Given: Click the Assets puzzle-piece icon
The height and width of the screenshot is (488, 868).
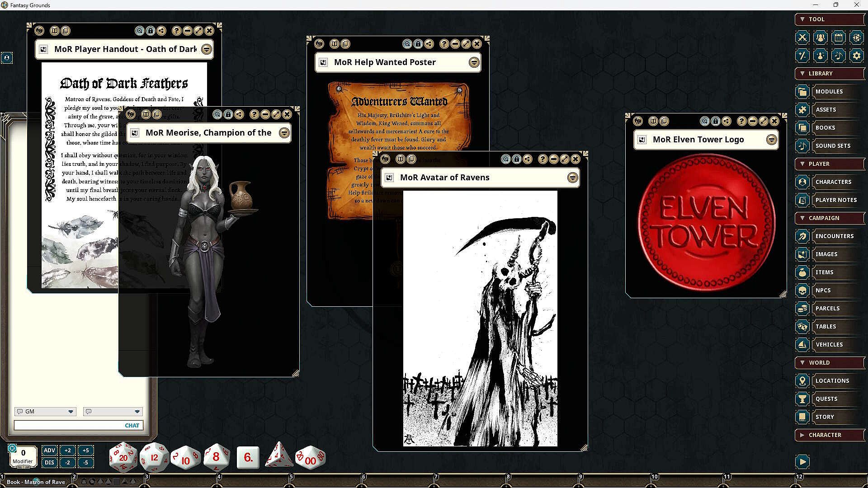Looking at the screenshot, I should tap(802, 110).
